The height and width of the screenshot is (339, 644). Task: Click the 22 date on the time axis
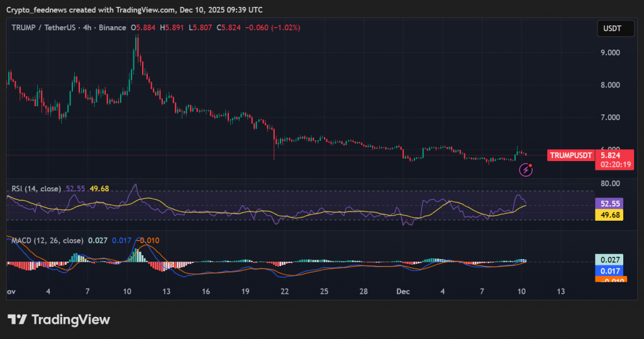click(285, 292)
